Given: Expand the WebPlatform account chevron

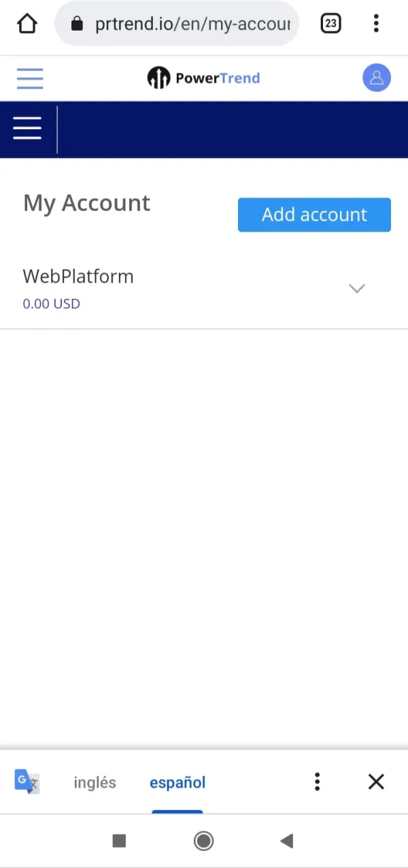Looking at the screenshot, I should 356,289.
